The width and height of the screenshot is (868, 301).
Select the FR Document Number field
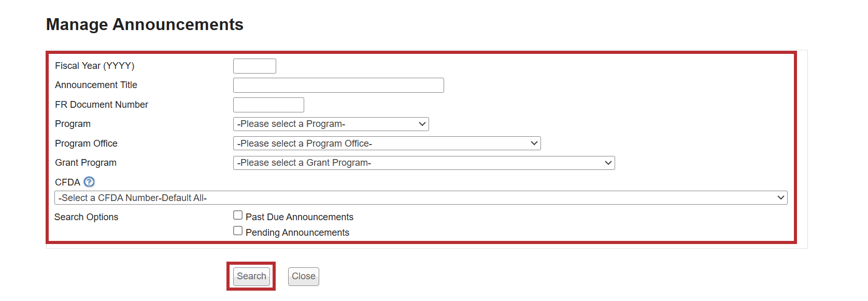click(x=268, y=105)
